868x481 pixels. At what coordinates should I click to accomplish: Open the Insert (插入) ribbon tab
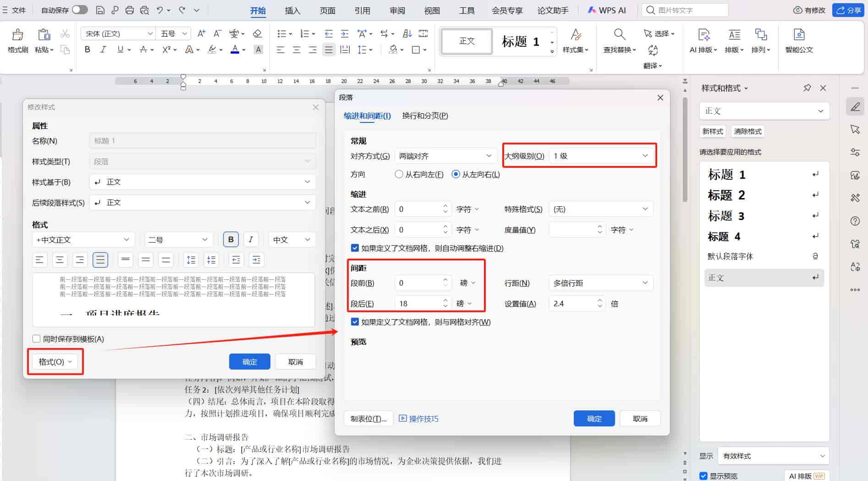pyautogui.click(x=292, y=10)
